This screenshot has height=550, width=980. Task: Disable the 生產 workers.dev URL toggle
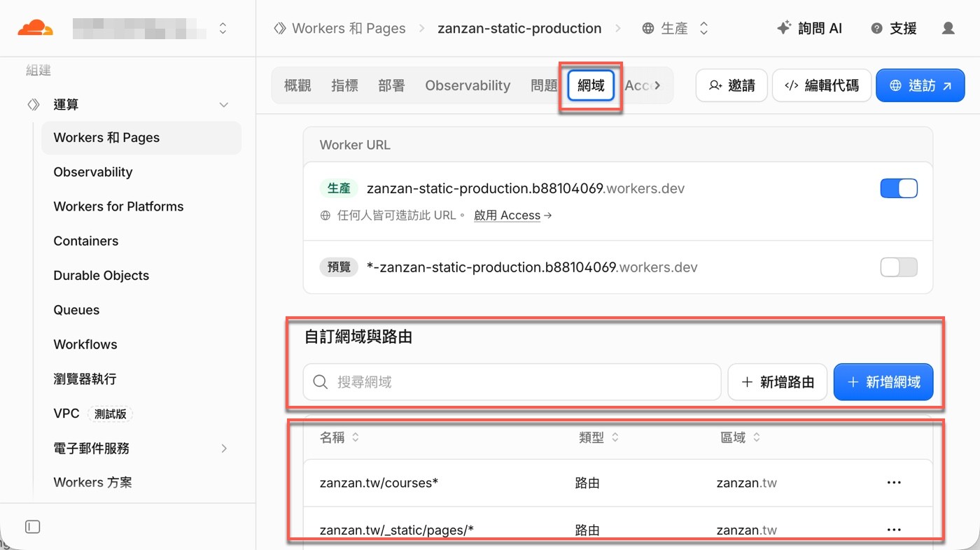[x=899, y=188]
